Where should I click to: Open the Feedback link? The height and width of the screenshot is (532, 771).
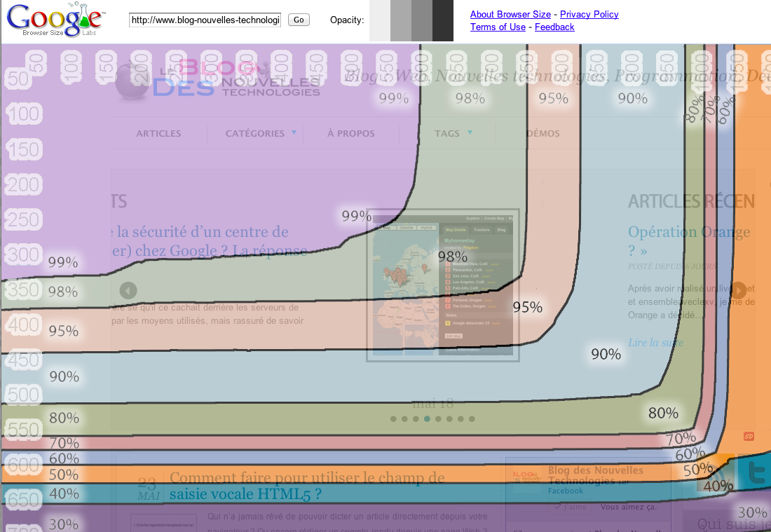coord(554,27)
